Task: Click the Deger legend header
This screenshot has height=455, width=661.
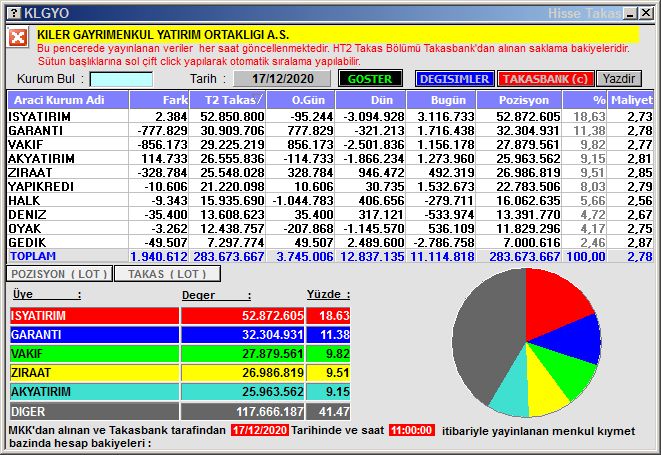Action: click(x=216, y=295)
